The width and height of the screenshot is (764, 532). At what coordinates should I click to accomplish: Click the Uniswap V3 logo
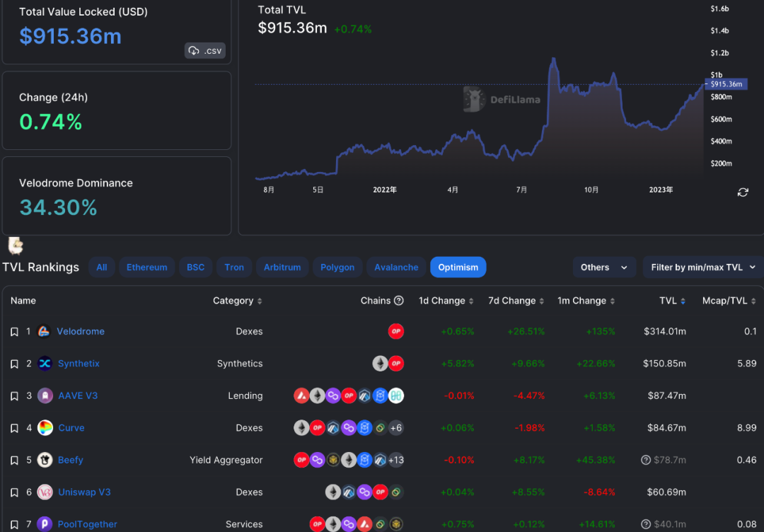point(45,492)
